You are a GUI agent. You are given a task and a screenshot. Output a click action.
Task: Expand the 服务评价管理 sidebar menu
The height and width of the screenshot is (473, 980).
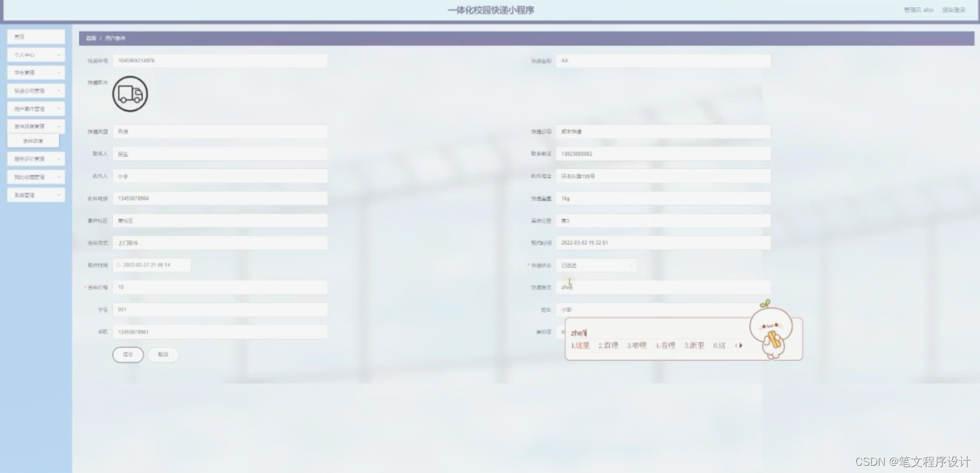[36, 159]
